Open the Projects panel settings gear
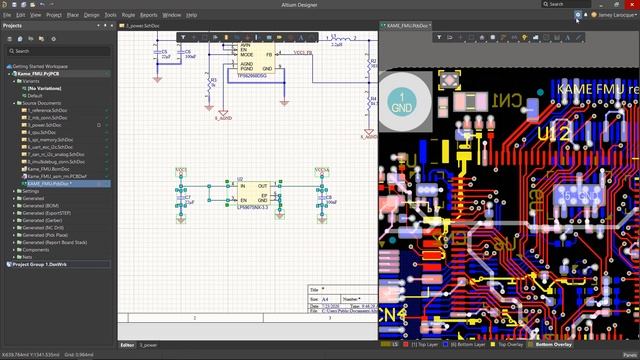This screenshot has width=640, height=360. (53, 39)
